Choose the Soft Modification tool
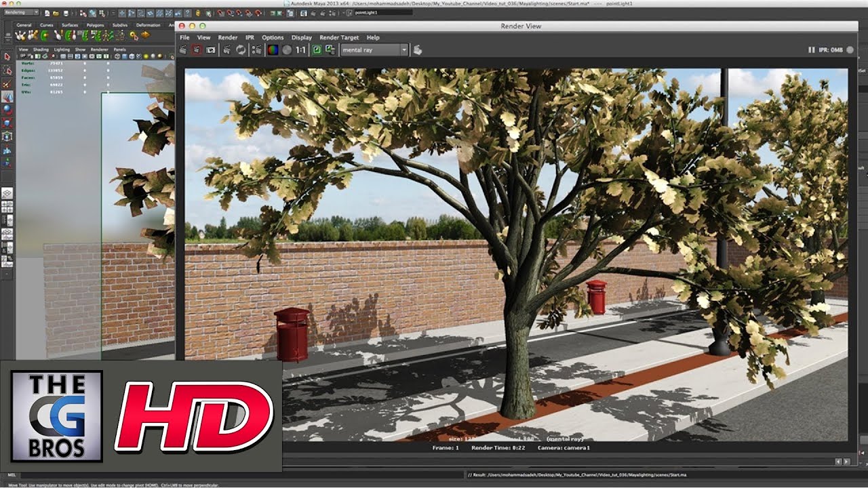The width and height of the screenshot is (868, 488). point(7,150)
